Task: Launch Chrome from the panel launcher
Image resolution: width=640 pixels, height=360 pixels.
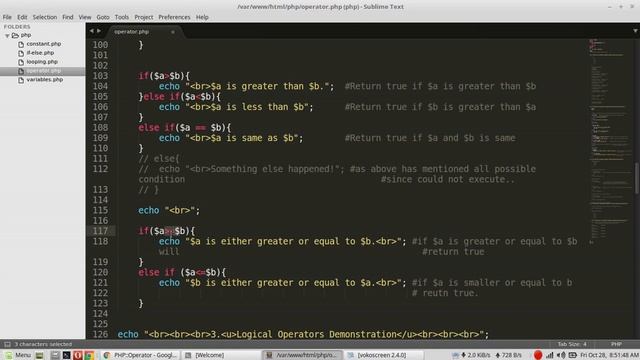Action: pos(89,355)
